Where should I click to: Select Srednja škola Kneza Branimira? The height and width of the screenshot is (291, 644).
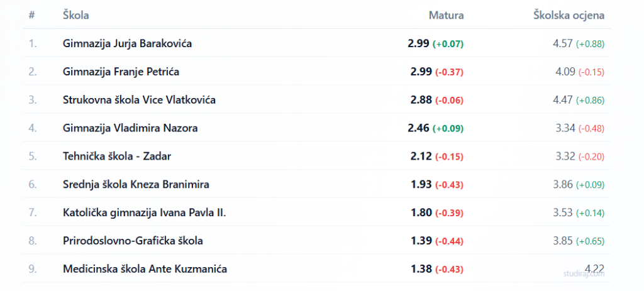[x=136, y=185]
